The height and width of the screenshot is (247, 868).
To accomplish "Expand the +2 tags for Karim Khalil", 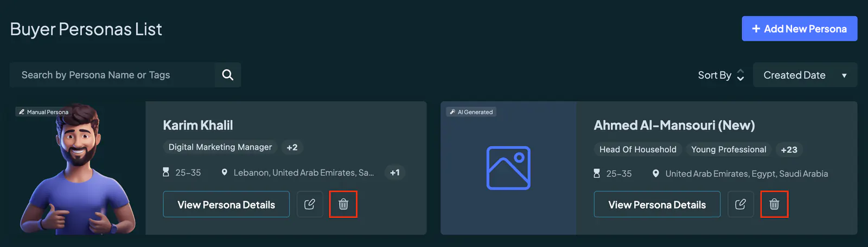I will coord(292,147).
